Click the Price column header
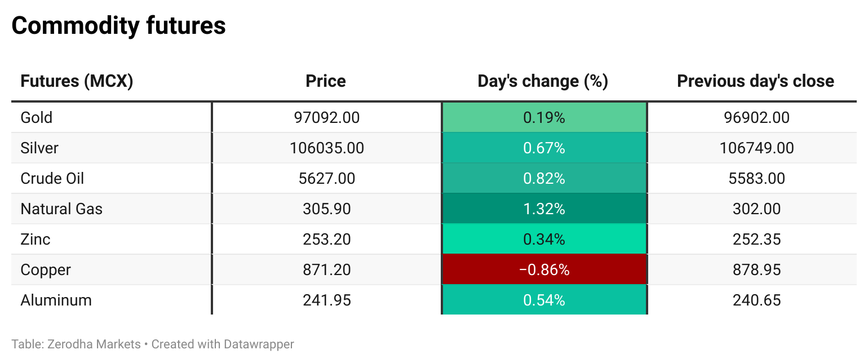Image resolution: width=868 pixels, height=363 pixels. [326, 81]
